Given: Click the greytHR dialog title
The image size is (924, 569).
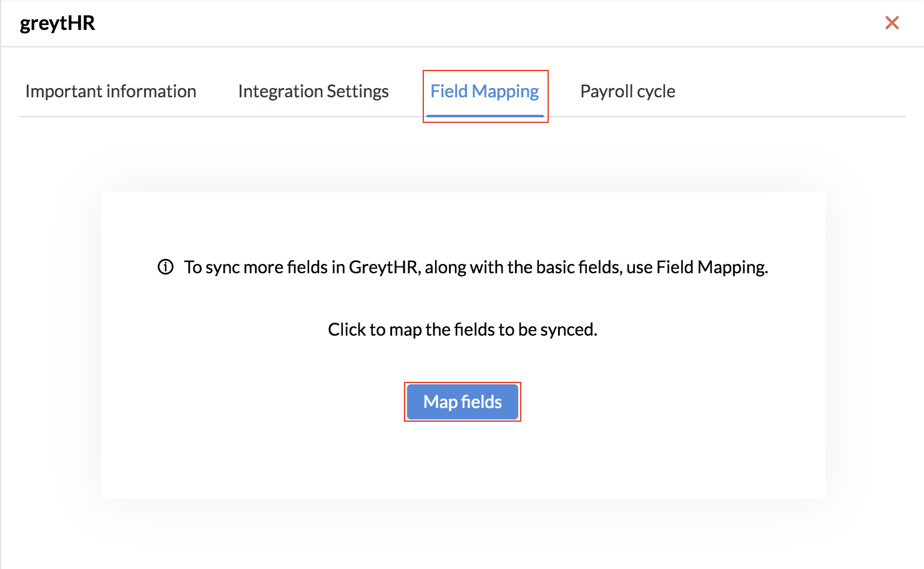Looking at the screenshot, I should [57, 23].
